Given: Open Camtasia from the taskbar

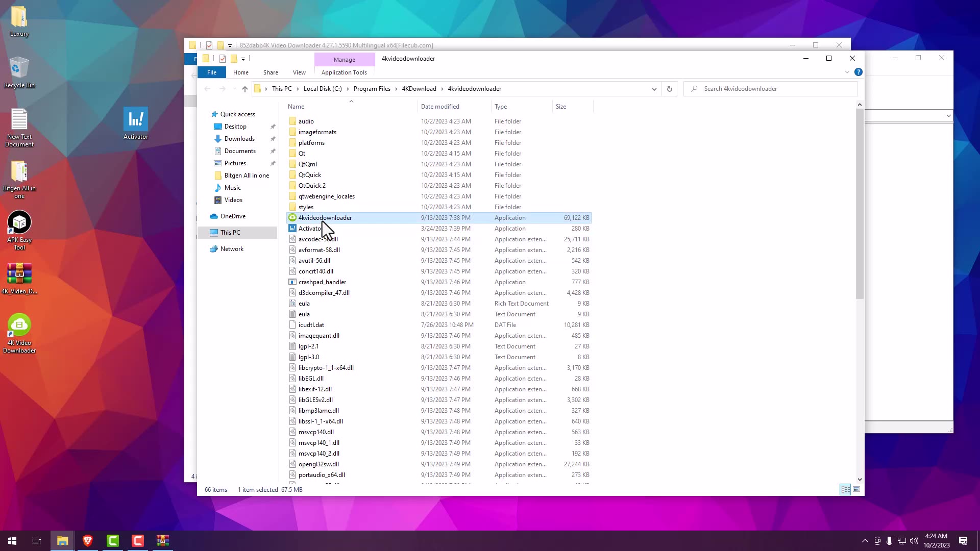Looking at the screenshot, I should click(x=113, y=540).
